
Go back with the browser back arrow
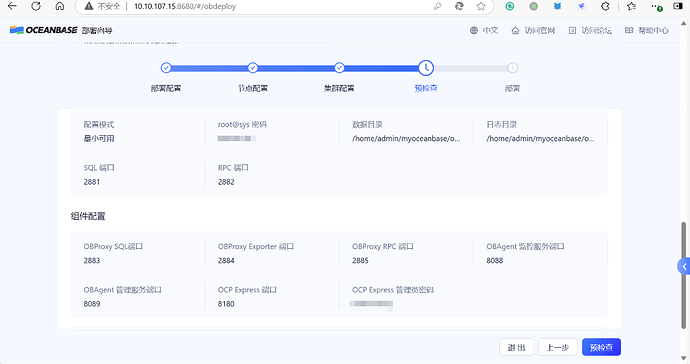pos(12,6)
